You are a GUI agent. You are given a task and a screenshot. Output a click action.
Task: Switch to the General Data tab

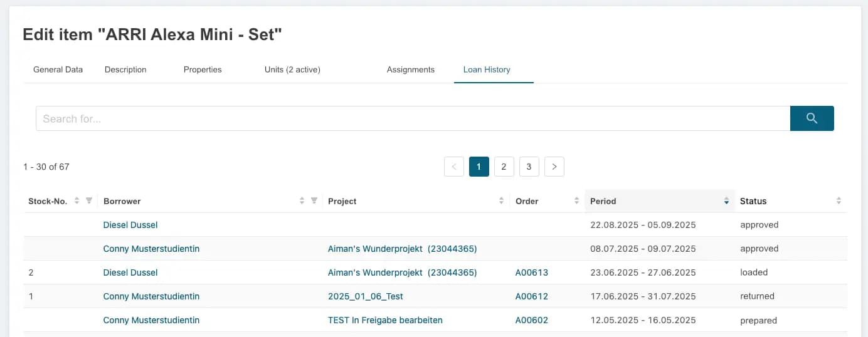[58, 70]
